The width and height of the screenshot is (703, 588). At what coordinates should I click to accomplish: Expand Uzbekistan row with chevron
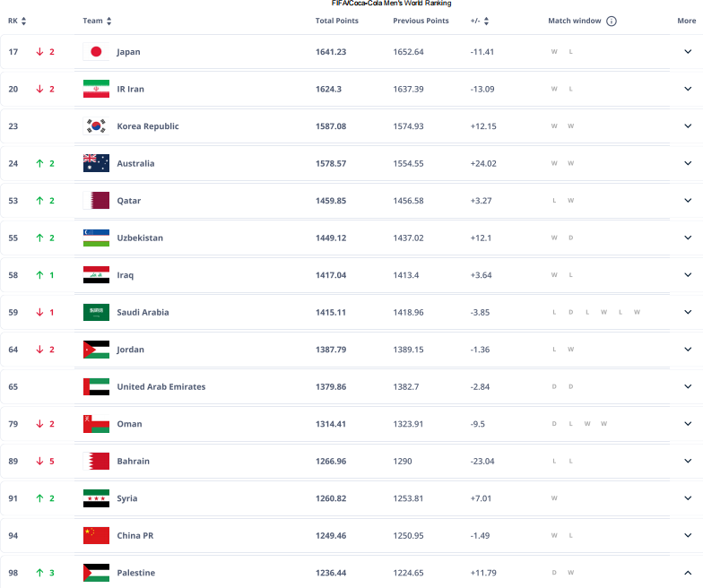tap(688, 238)
